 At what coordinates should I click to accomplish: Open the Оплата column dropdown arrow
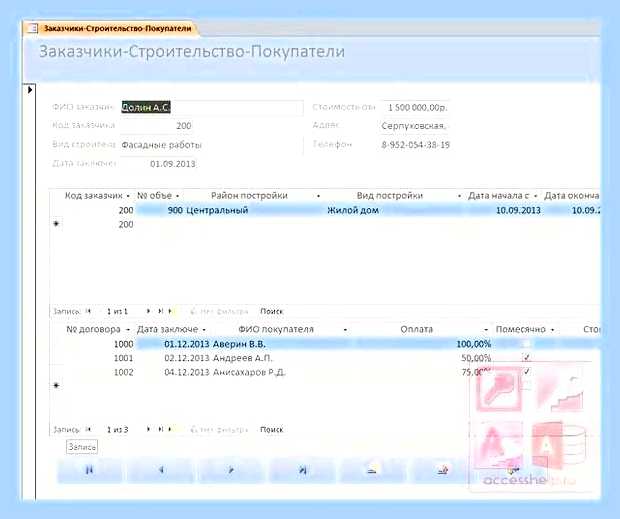click(486, 330)
